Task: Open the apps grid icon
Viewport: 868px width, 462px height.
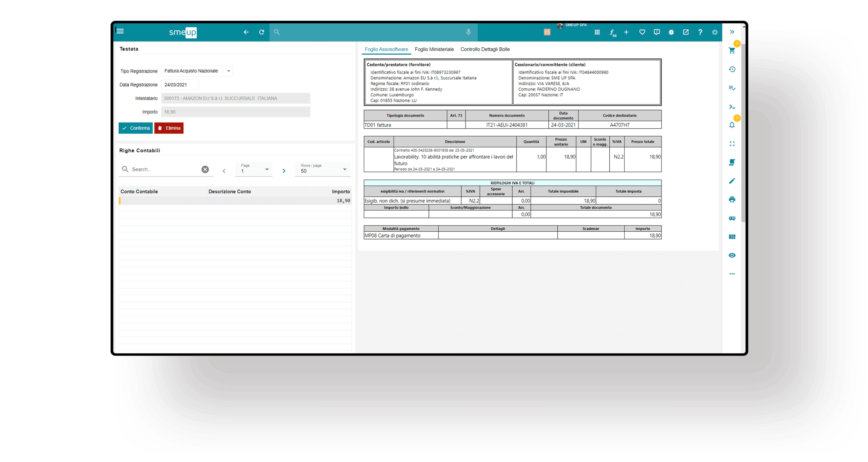Action: pos(597,32)
